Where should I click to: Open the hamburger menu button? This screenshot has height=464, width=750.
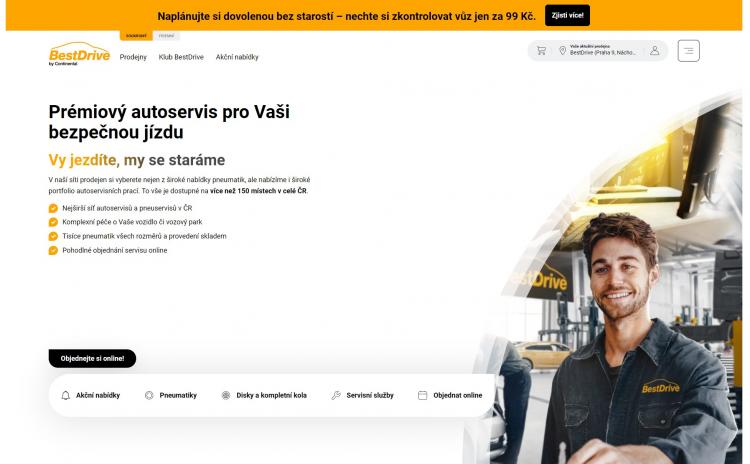688,51
